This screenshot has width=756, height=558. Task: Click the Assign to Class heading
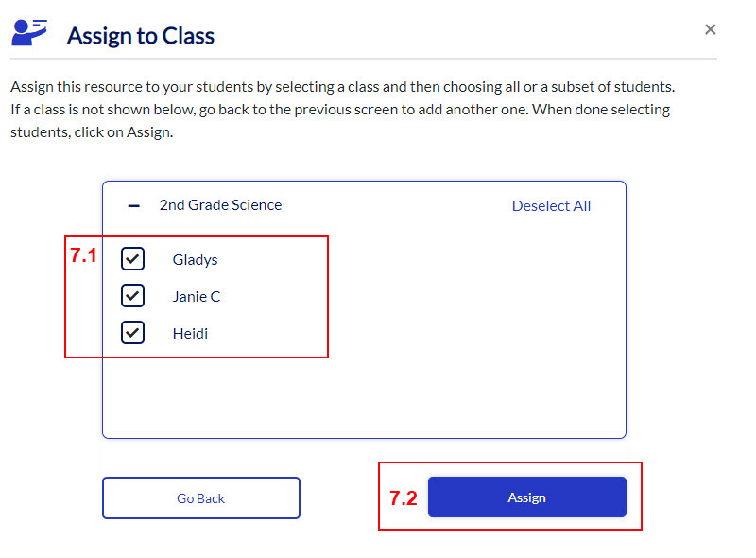pos(141,37)
